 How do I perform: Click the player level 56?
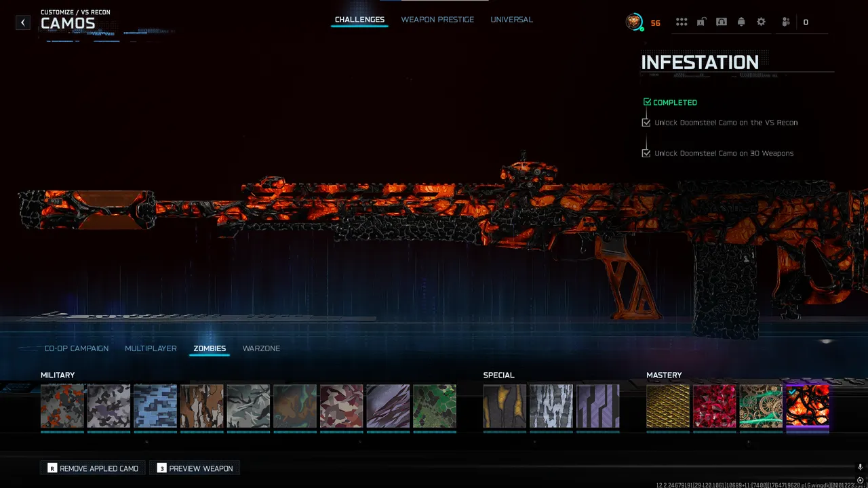[x=655, y=23]
